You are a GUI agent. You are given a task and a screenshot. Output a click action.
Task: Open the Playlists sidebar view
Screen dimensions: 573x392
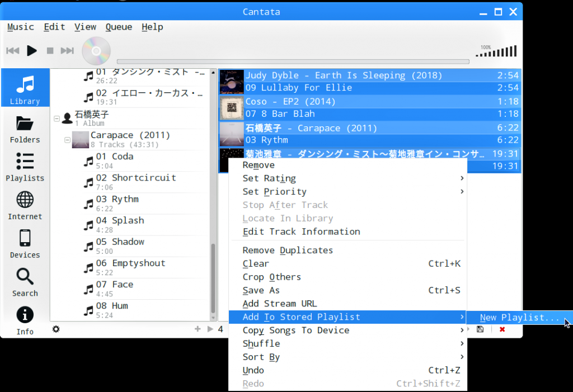25,167
